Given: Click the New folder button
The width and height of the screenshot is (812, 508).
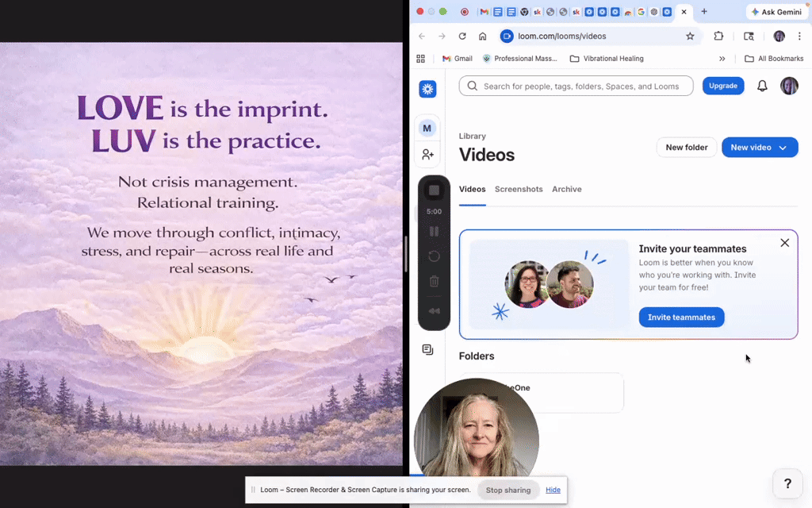Looking at the screenshot, I should pos(686,147).
